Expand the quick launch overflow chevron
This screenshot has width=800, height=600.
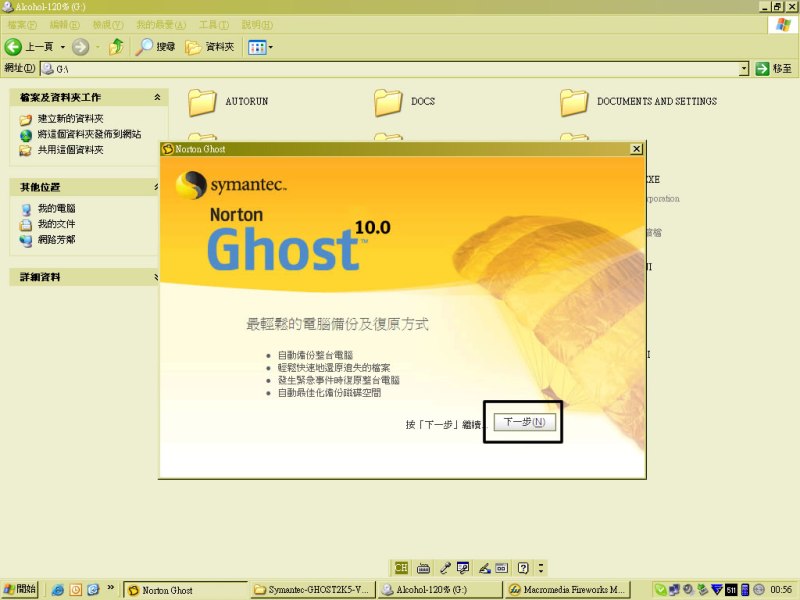(110, 588)
